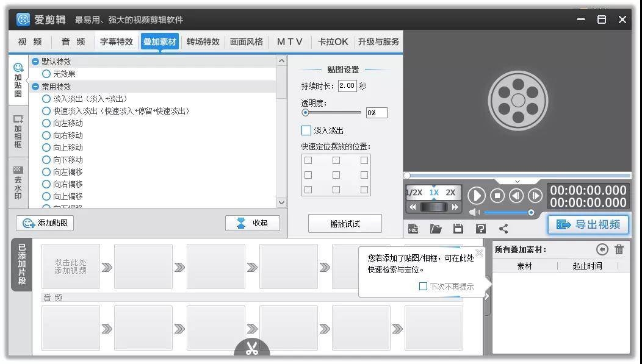The width and height of the screenshot is (642, 364).
Task: Save the project with the disk icon
Action: point(458,228)
